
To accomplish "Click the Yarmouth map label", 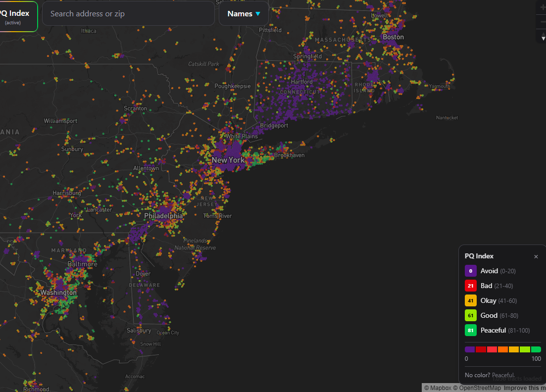I will [440, 86].
